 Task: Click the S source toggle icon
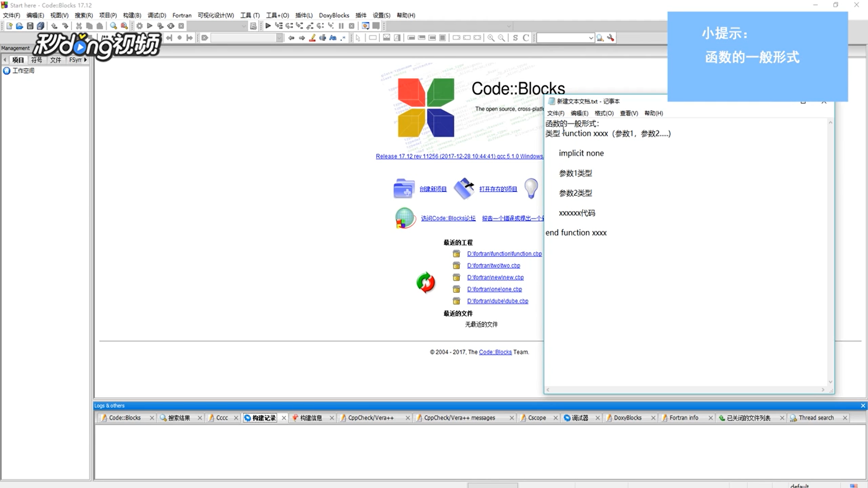pos(515,38)
